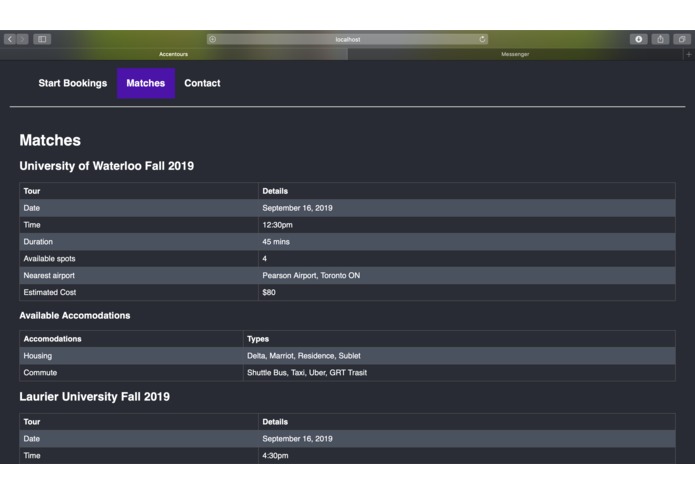Open the share icon in toolbar
Screen dimensions: 695x494
click(x=660, y=39)
